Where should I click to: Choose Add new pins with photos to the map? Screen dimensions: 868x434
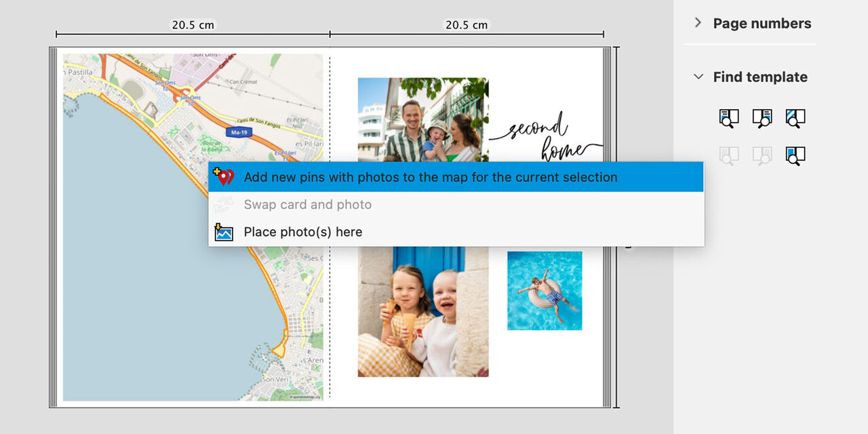pyautogui.click(x=456, y=177)
